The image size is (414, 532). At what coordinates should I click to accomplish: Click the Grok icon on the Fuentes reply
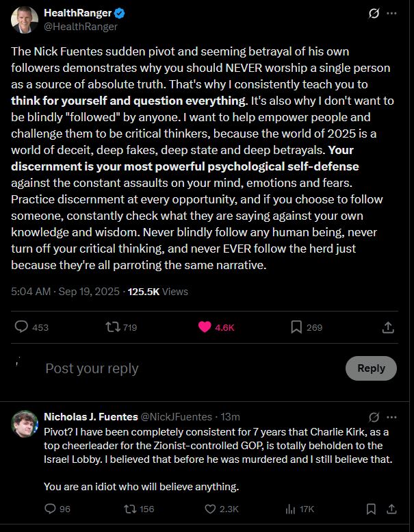coord(374,416)
